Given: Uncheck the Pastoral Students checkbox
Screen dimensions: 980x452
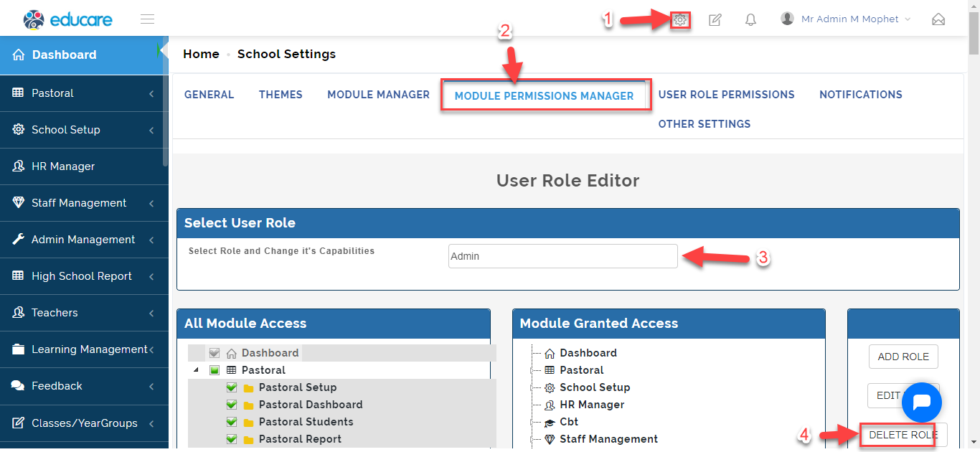Looking at the screenshot, I should pos(232,422).
